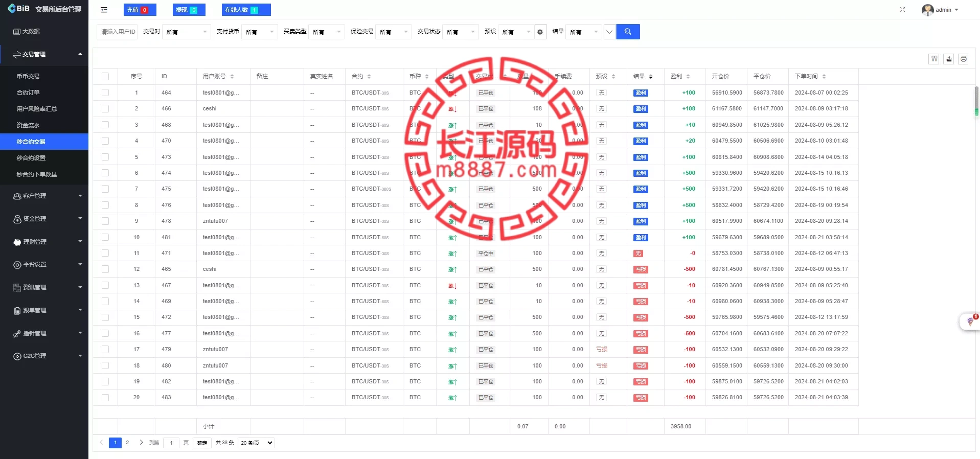Select the active 秒合约交易 menu item
980x459 pixels.
point(44,142)
